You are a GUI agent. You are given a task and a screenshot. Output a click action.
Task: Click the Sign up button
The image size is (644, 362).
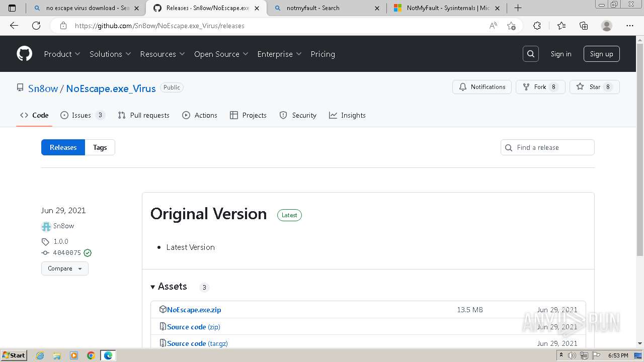point(601,54)
